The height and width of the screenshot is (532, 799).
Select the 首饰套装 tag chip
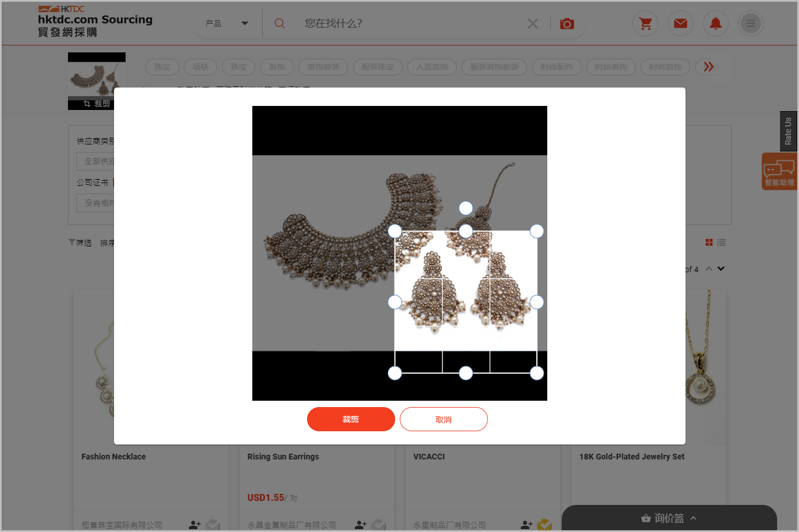pos(323,67)
